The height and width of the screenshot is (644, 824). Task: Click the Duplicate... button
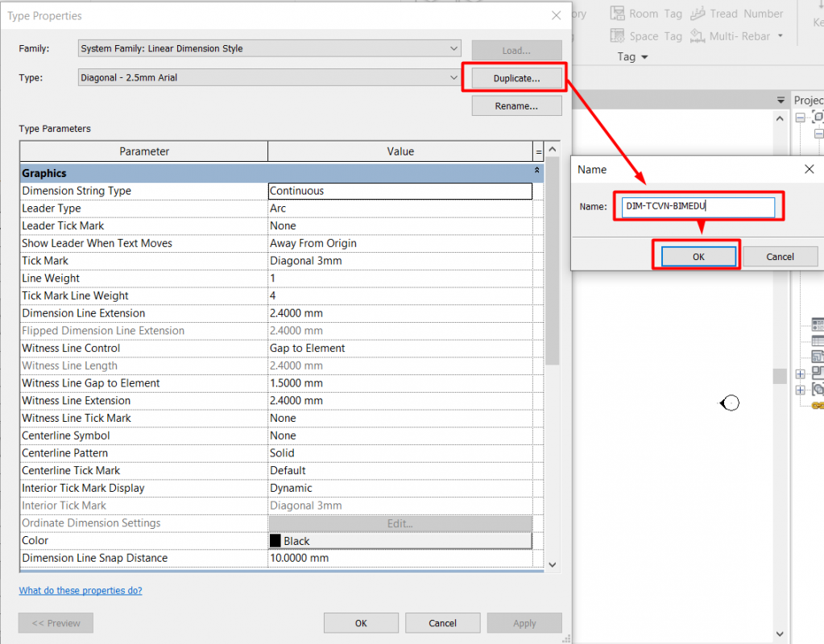point(516,78)
